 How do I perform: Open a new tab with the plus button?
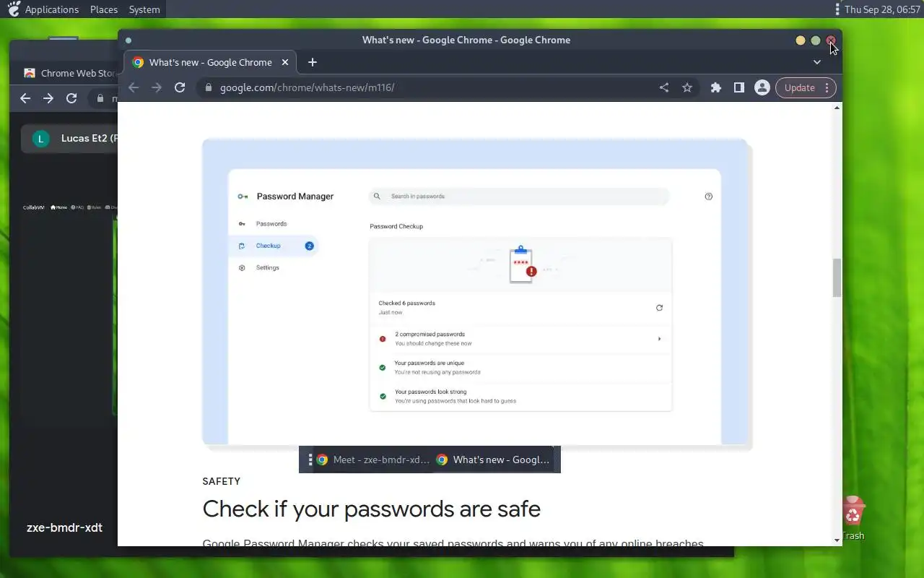point(313,62)
